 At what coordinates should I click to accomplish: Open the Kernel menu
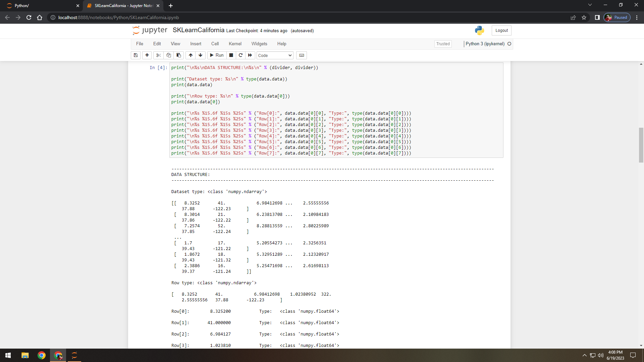pos(235,44)
